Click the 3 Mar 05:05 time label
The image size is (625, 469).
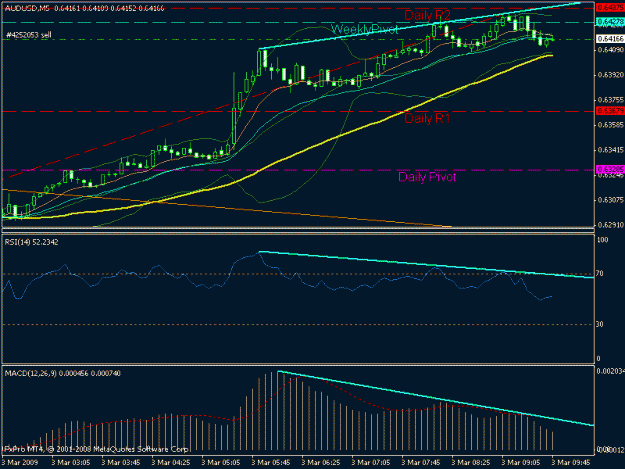[x=221, y=463]
